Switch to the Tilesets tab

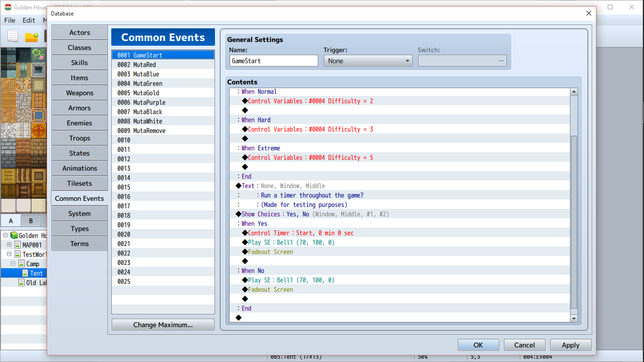point(79,183)
